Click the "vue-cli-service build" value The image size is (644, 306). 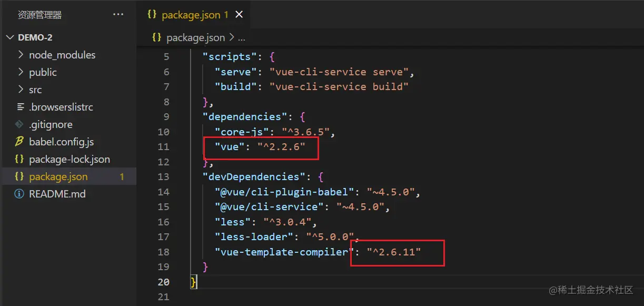339,86
